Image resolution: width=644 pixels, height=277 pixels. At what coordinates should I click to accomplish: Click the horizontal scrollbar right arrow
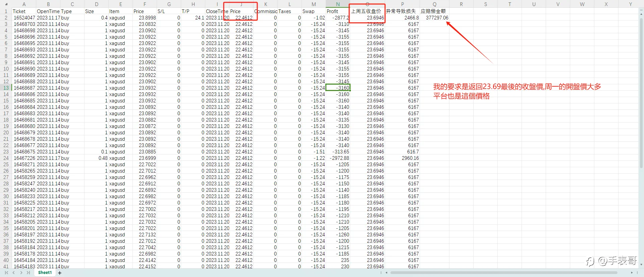(632, 273)
